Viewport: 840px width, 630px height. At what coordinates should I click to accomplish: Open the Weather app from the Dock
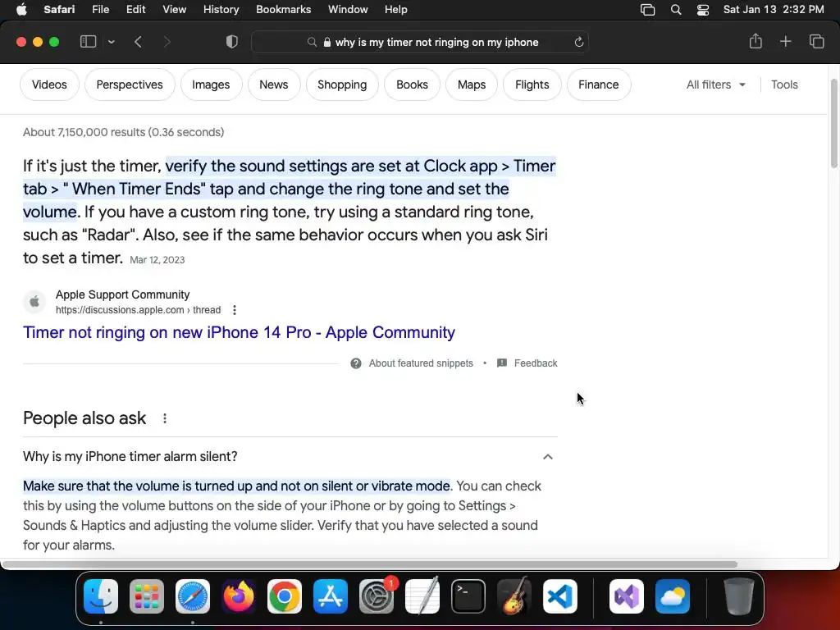(x=673, y=596)
